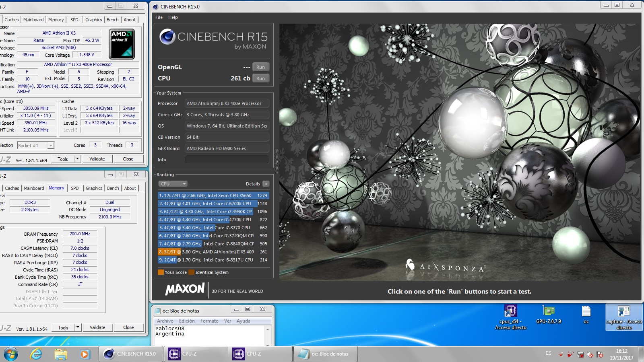Open Ayuda menu in Notepad
Viewport: 644px width, 362px height.
(244, 321)
